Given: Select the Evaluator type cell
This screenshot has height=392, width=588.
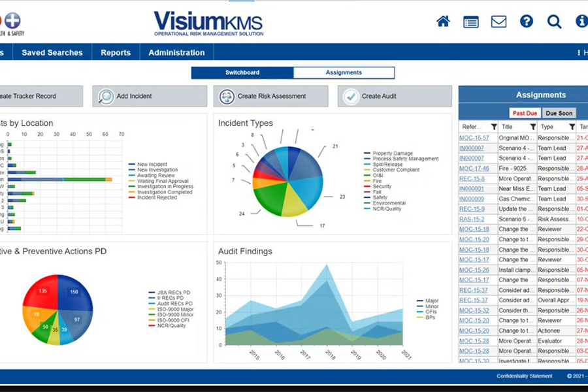Looking at the screenshot, I should click(556, 341).
